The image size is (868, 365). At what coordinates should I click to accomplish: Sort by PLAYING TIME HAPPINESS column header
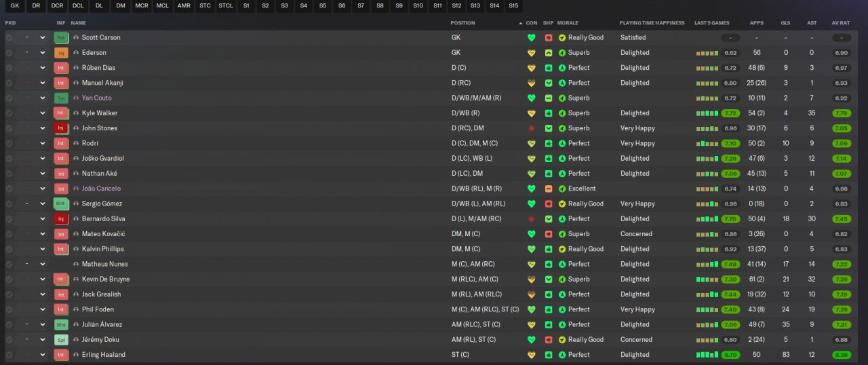[652, 23]
